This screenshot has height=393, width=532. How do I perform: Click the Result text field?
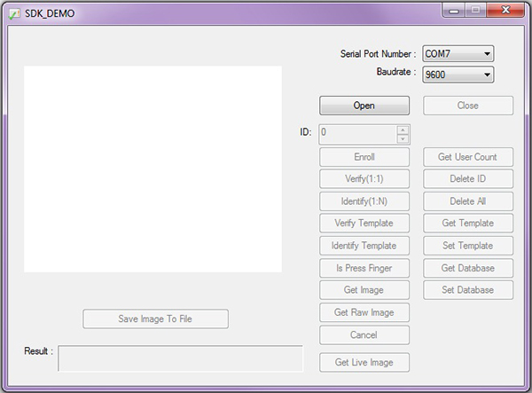[x=180, y=358]
